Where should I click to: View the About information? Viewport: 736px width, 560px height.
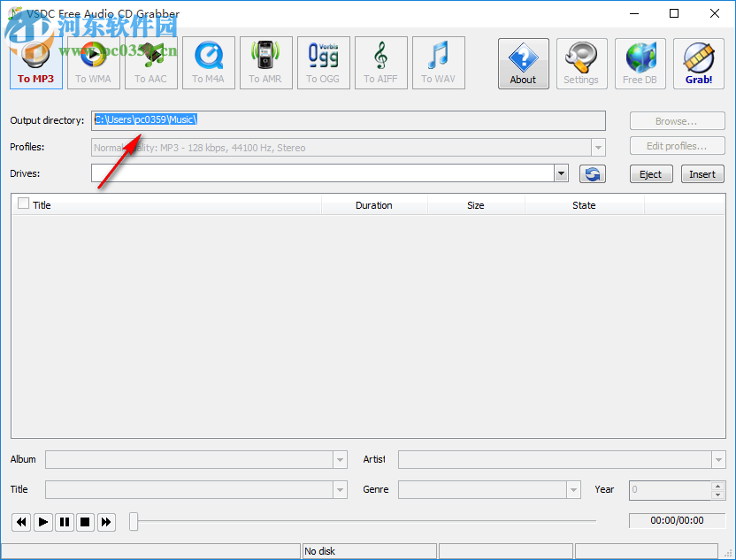pyautogui.click(x=523, y=63)
